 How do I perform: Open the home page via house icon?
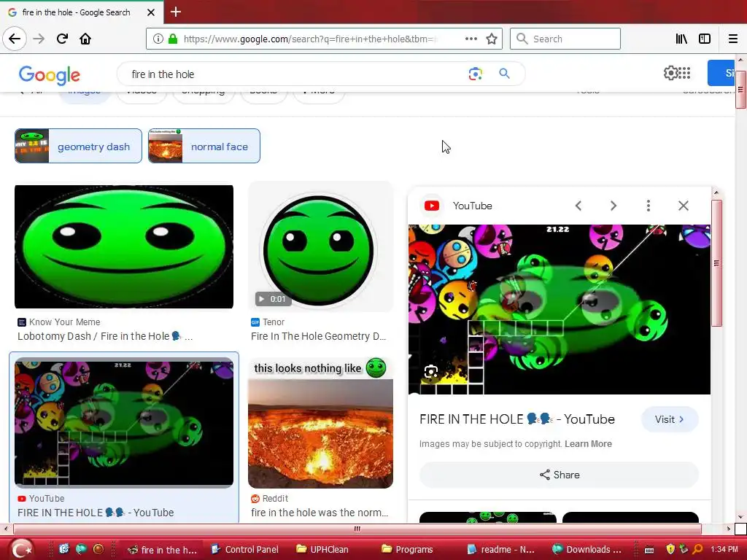(x=85, y=39)
